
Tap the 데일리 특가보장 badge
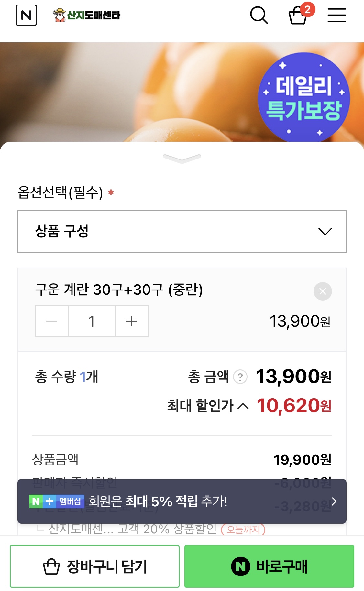point(303,98)
